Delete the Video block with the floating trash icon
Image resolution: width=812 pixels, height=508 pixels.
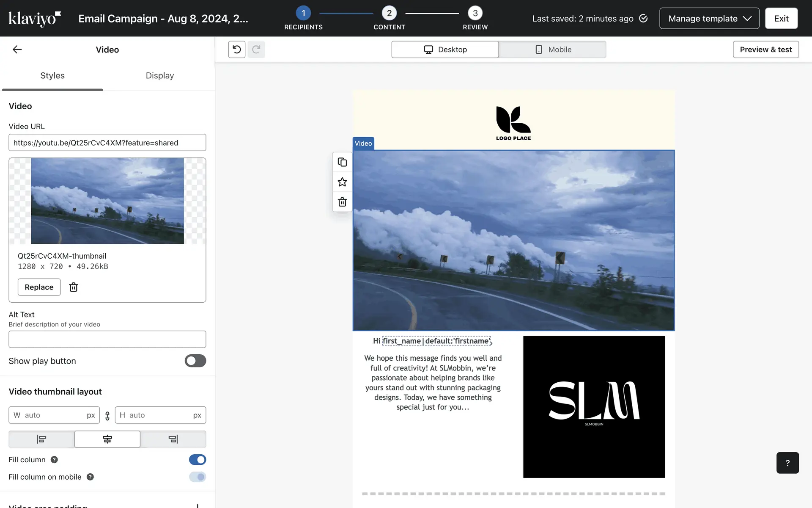click(342, 202)
